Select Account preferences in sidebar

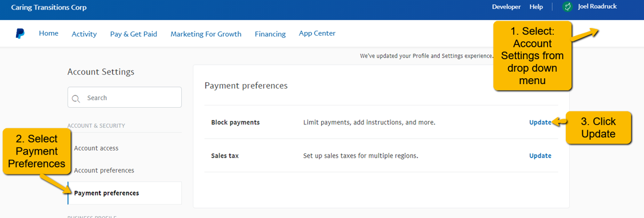click(104, 171)
